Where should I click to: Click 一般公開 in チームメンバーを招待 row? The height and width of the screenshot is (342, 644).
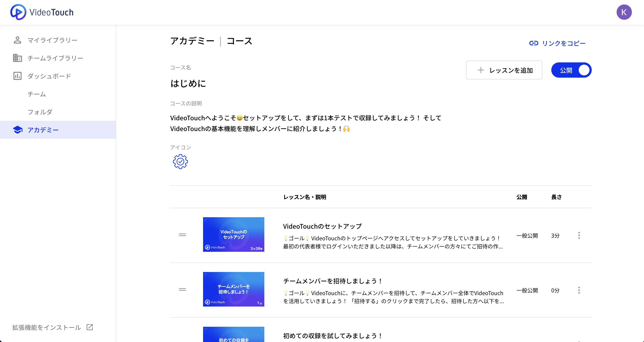[527, 290]
